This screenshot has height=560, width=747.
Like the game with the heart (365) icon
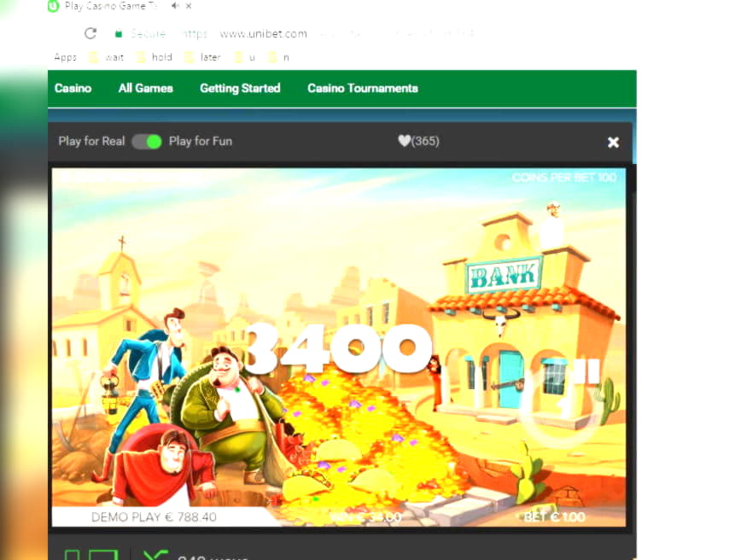coord(418,141)
